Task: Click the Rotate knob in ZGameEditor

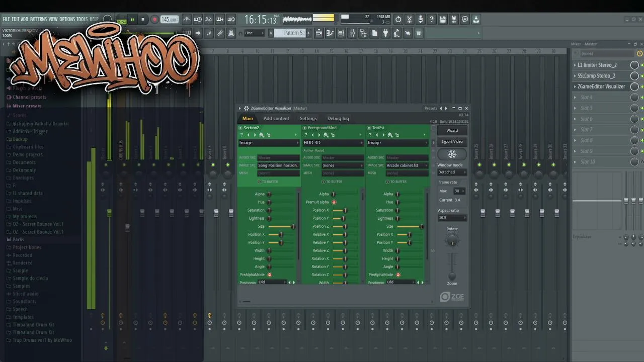Action: 452,241
